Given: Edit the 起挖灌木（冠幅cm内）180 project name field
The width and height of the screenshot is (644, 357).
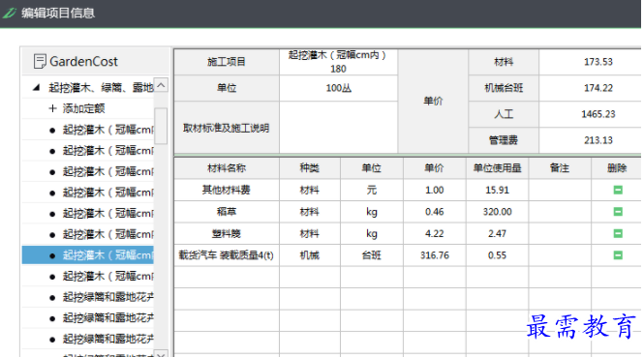Looking at the screenshot, I should (338, 62).
